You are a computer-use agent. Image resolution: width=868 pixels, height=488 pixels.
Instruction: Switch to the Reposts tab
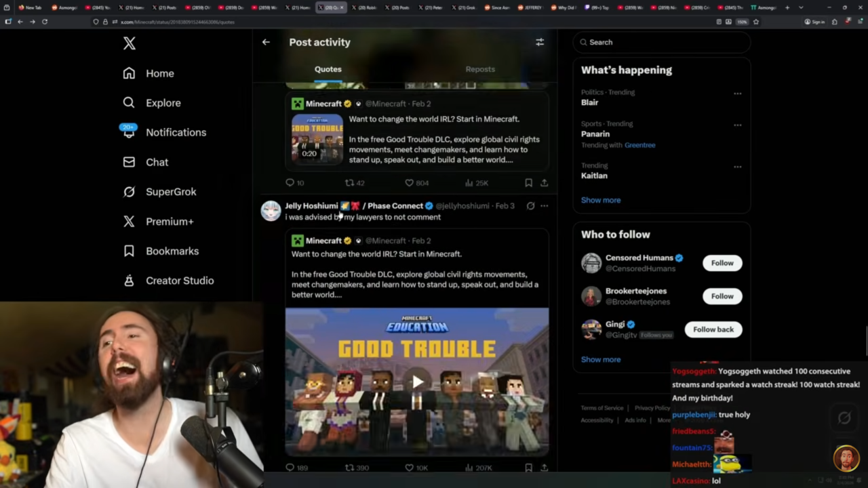click(x=480, y=69)
